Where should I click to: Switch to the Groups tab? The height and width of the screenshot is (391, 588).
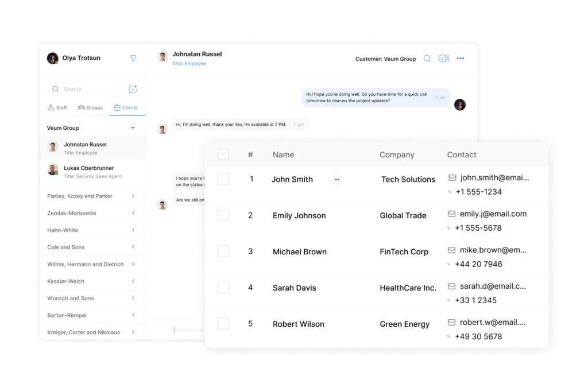coord(90,107)
